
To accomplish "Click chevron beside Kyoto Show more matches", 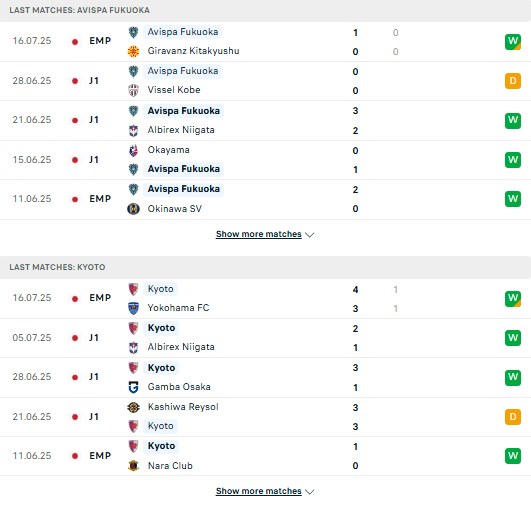I will pos(310,492).
